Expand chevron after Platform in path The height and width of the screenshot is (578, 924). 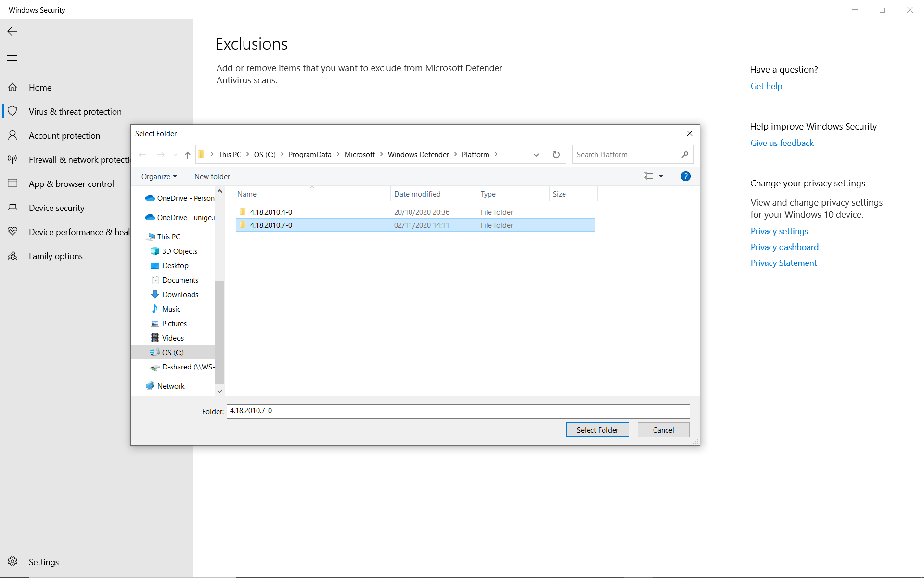click(x=496, y=154)
